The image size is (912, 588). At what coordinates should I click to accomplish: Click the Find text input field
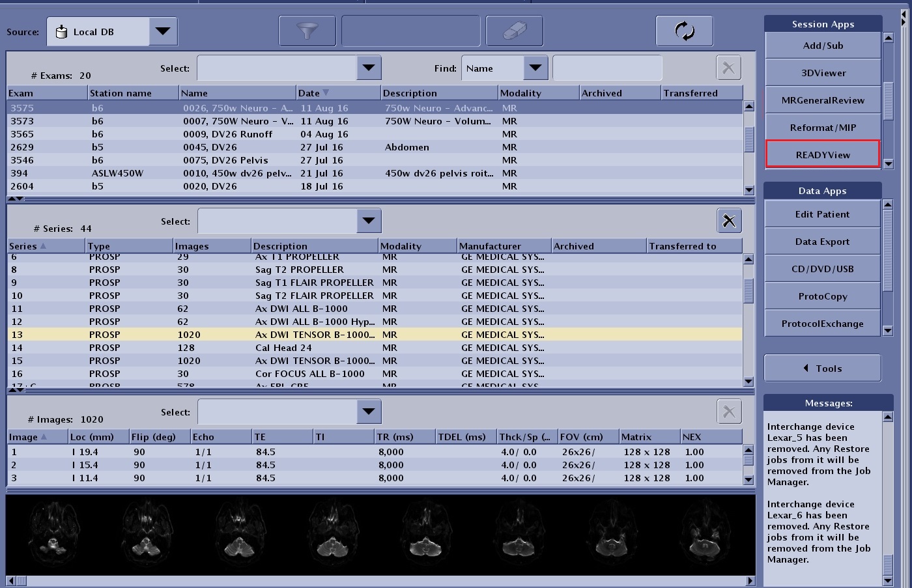tap(607, 68)
